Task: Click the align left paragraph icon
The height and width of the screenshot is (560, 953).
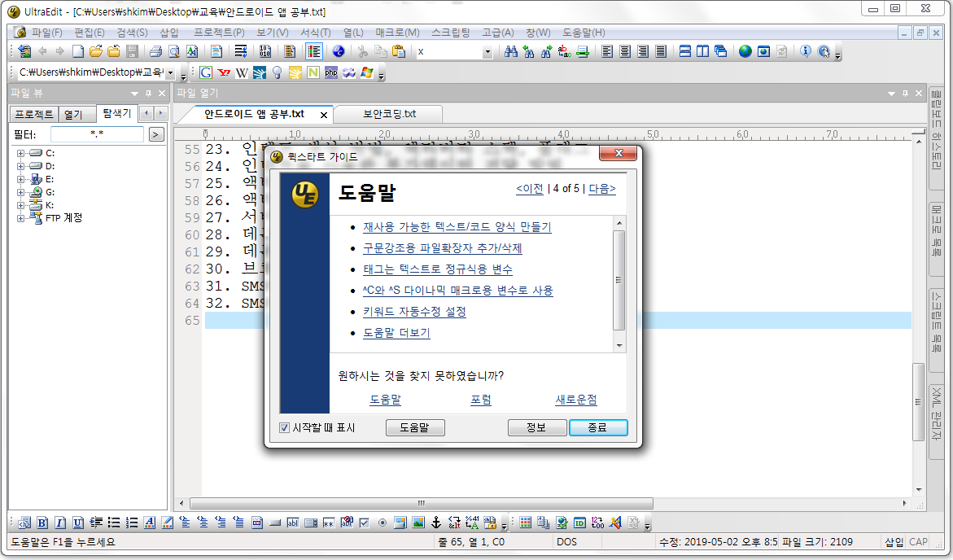Action: tap(606, 51)
